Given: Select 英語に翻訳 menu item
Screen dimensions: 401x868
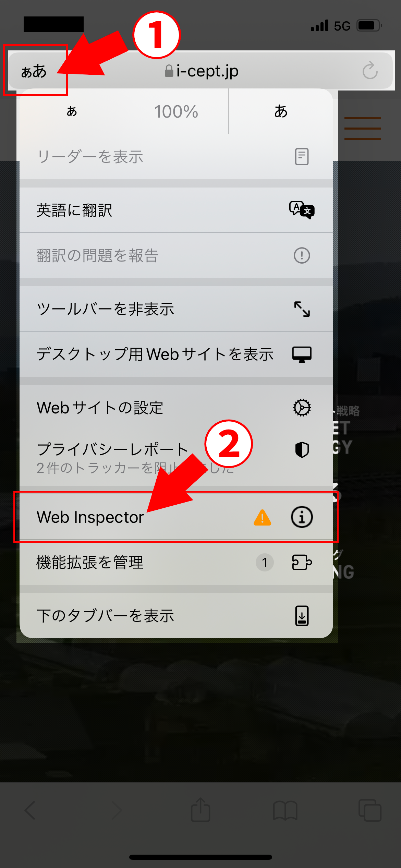Looking at the screenshot, I should pyautogui.click(x=176, y=210).
